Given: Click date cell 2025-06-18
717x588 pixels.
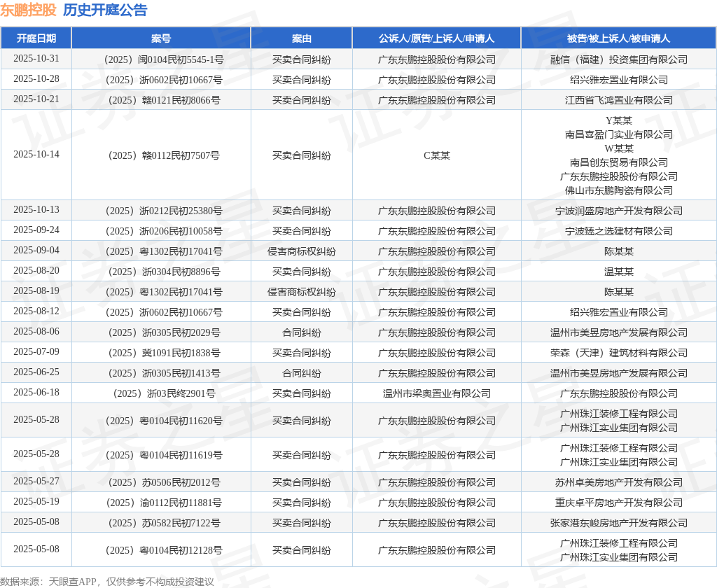Looking at the screenshot, I should (x=36, y=392).
